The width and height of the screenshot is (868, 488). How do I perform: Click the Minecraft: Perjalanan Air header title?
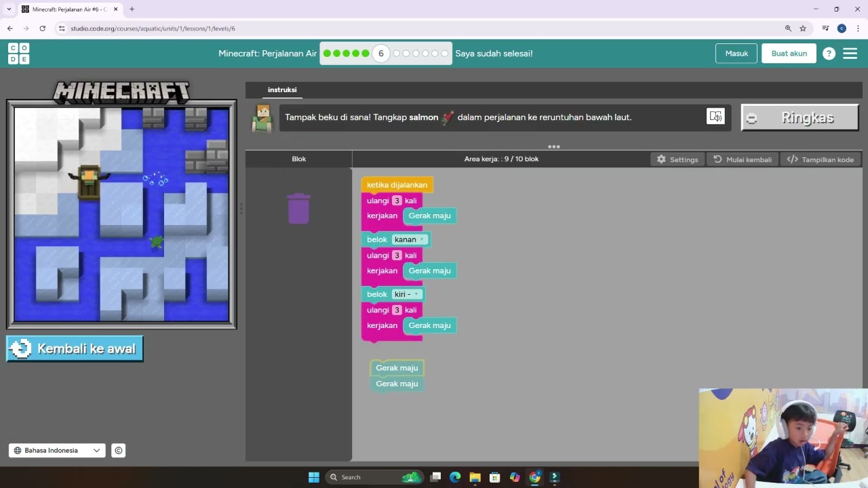point(267,54)
